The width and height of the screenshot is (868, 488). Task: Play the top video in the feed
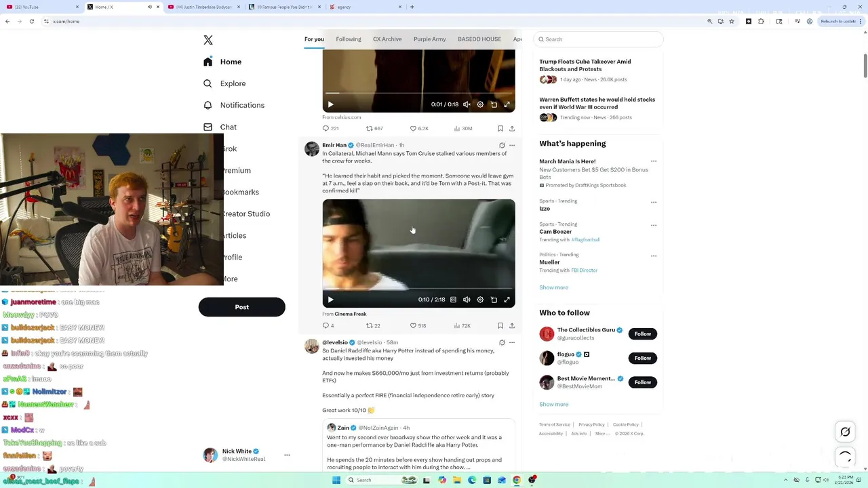(x=330, y=104)
